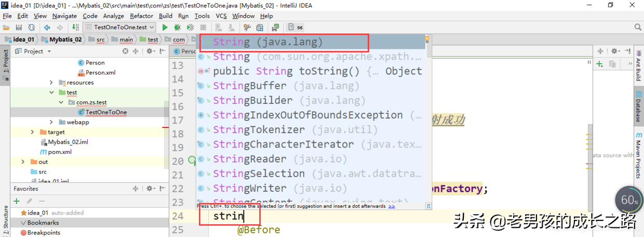644x237 pixels.
Task: Click the idea_01 breadcrumb
Action: pos(19,39)
